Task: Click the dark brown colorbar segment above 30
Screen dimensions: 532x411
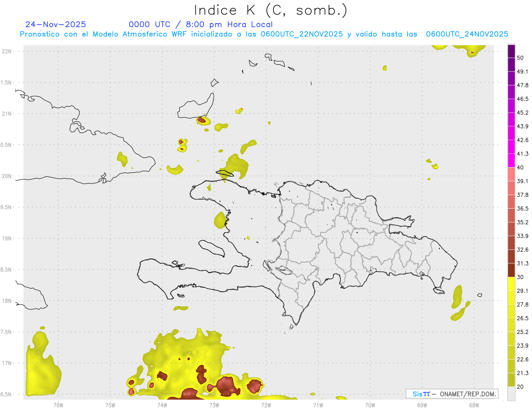Action: pyautogui.click(x=512, y=270)
